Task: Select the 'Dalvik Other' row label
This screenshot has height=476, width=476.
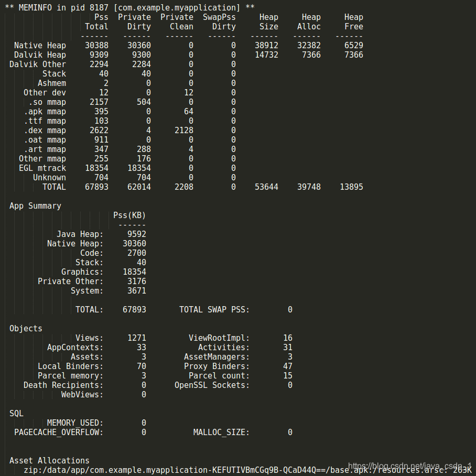Action: [38, 64]
